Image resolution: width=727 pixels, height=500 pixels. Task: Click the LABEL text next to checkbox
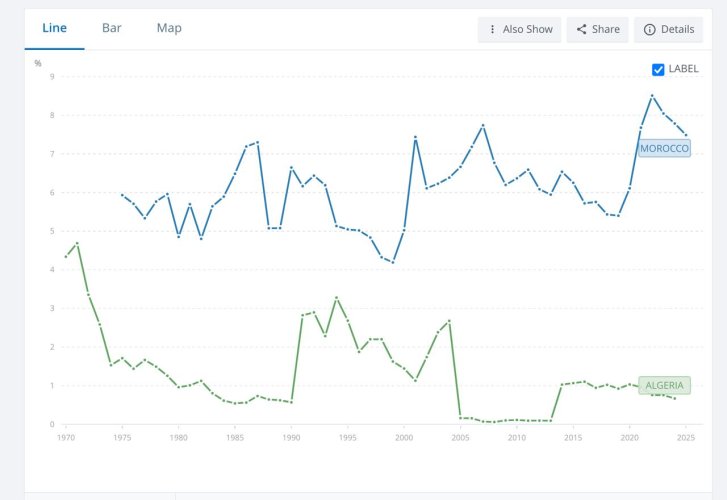[x=683, y=69]
